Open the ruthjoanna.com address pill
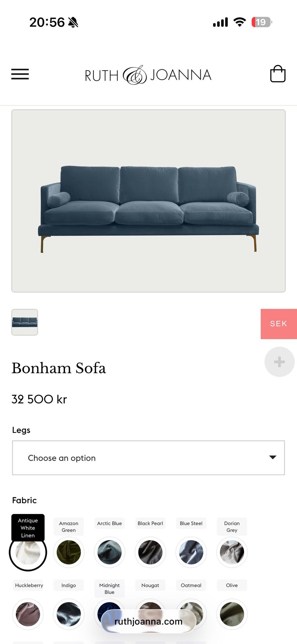The height and width of the screenshot is (644, 297). [148, 621]
